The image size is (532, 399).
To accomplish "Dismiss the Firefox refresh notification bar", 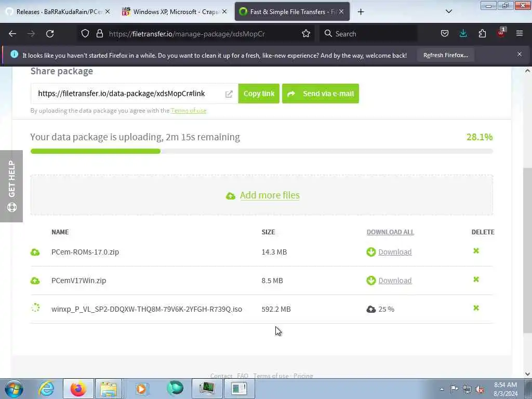I will pos(520,54).
